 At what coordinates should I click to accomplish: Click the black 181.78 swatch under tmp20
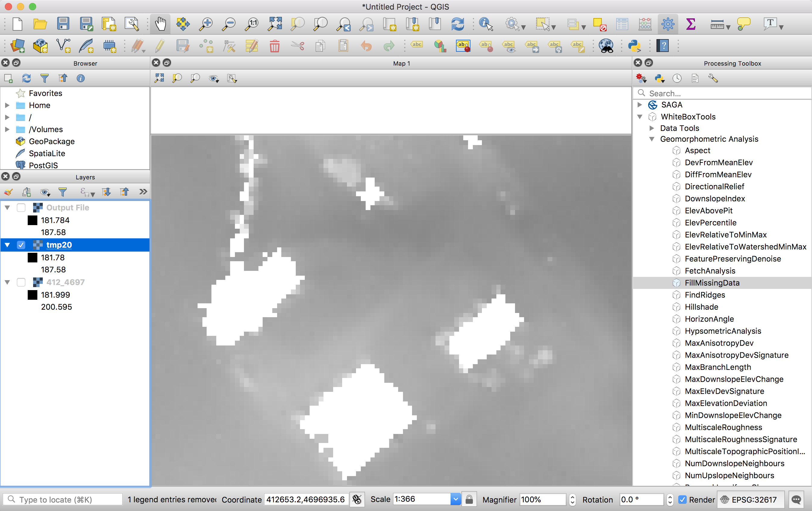point(32,258)
